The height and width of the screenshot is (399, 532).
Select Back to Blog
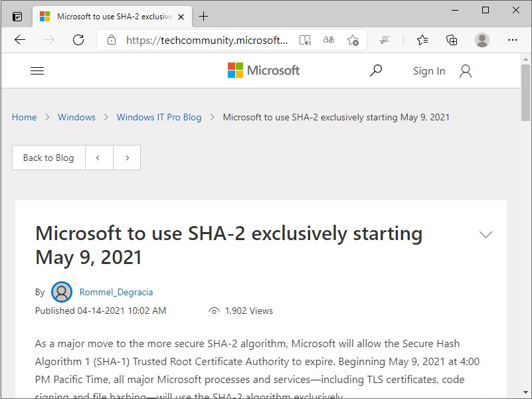click(48, 158)
